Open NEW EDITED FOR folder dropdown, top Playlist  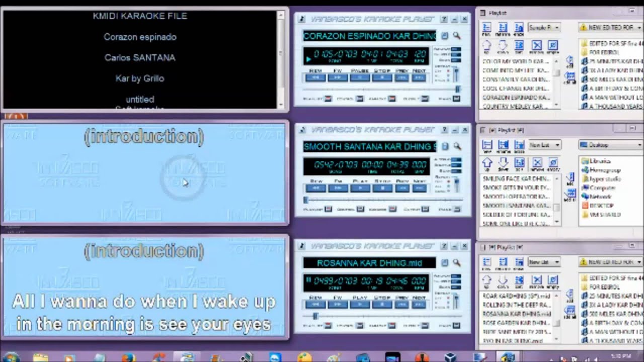(x=611, y=28)
